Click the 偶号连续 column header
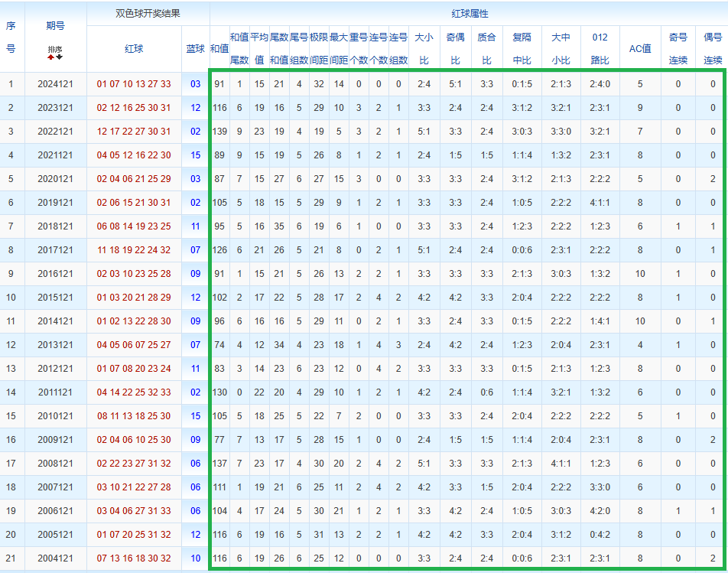728x573 pixels. [x=712, y=48]
